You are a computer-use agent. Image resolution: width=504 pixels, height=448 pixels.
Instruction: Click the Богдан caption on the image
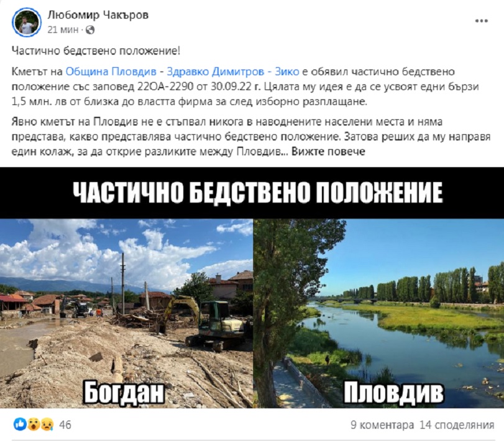(124, 392)
